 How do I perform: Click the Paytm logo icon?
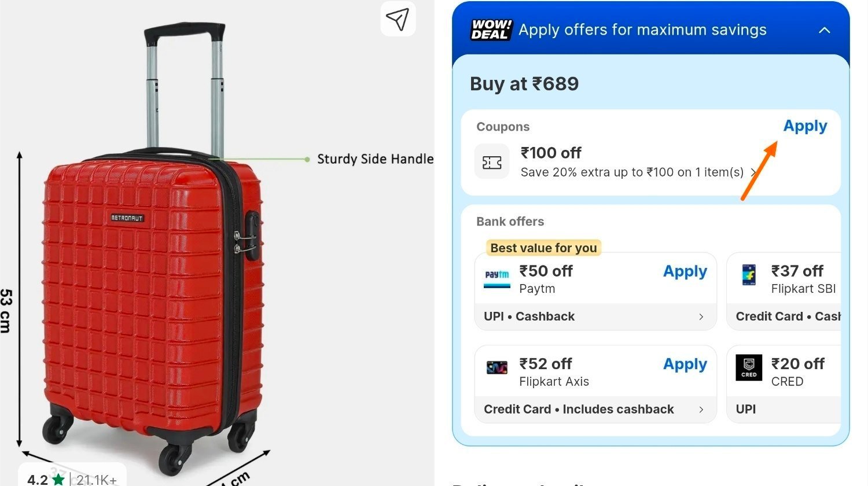click(497, 279)
